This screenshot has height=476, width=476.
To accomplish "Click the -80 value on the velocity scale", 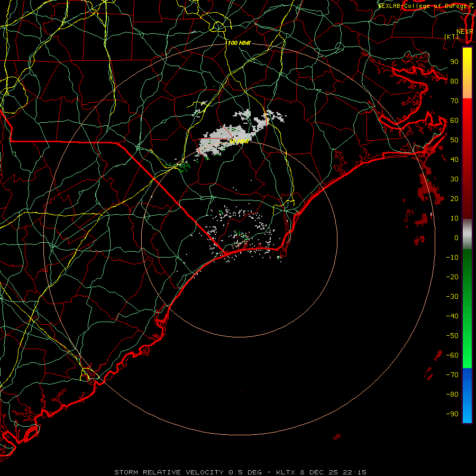I will (x=452, y=395).
